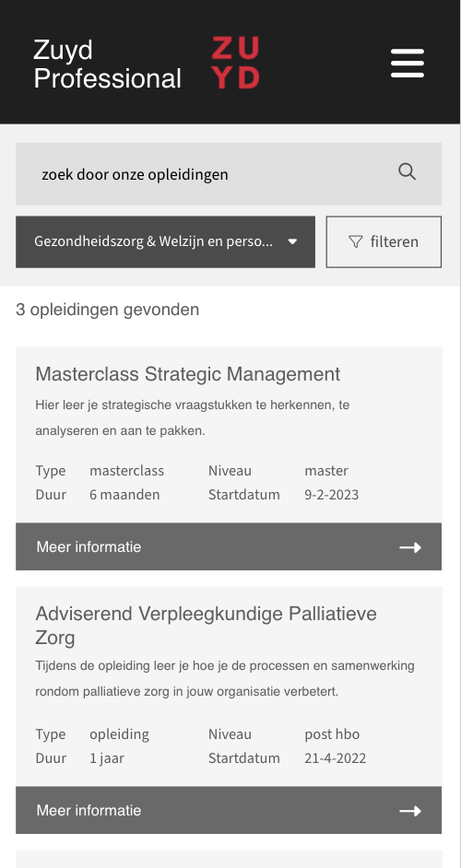Select Meer informatie for Masterclass Strategic Management
This screenshot has width=461, height=868.
[x=229, y=546]
